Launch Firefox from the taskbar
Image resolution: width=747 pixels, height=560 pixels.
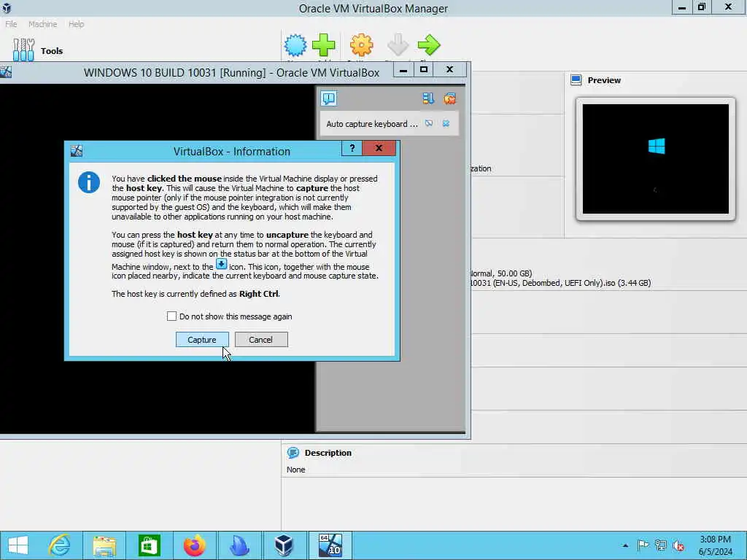pyautogui.click(x=194, y=545)
